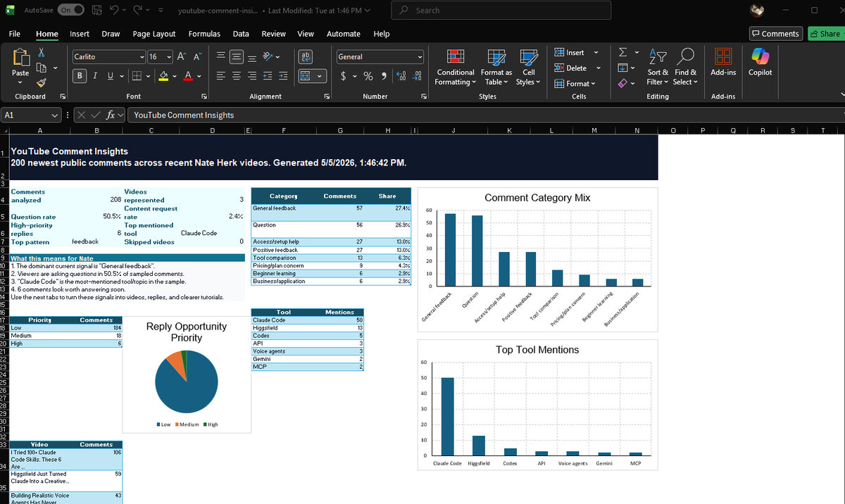
Task: Toggle AutoSave switch
Action: (x=71, y=10)
